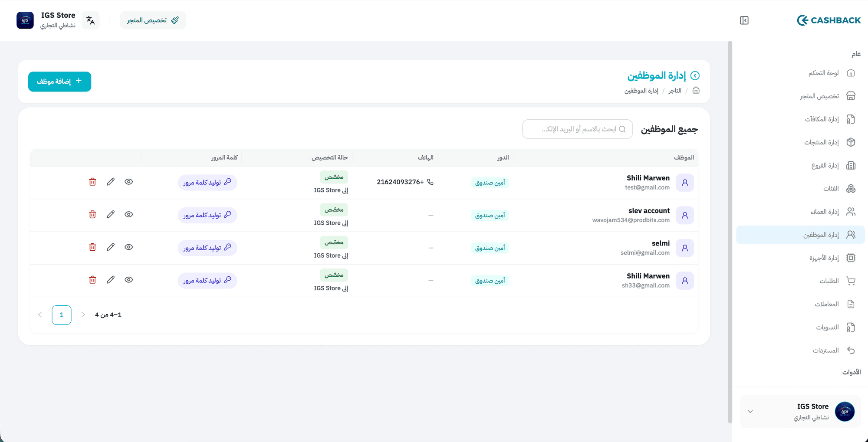Image resolution: width=868 pixels, height=442 pixels.
Task: Open الفئات categories menu item
Action: pos(800,189)
